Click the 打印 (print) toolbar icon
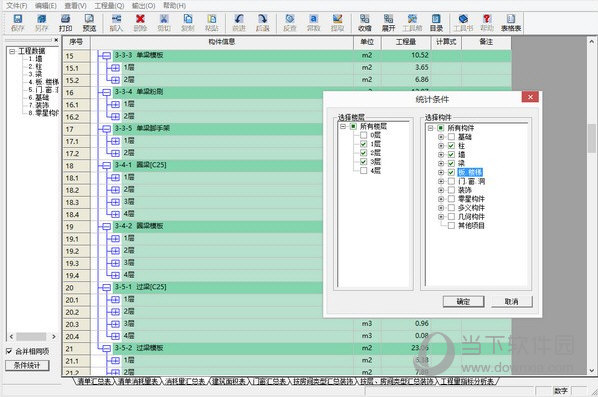Image resolution: width=598 pixels, height=397 pixels. (x=65, y=23)
